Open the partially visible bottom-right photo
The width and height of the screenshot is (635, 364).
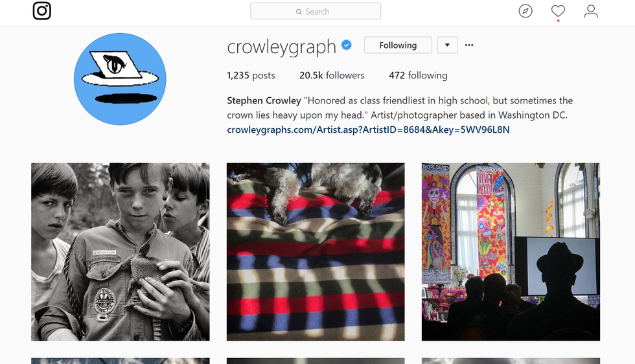511,361
